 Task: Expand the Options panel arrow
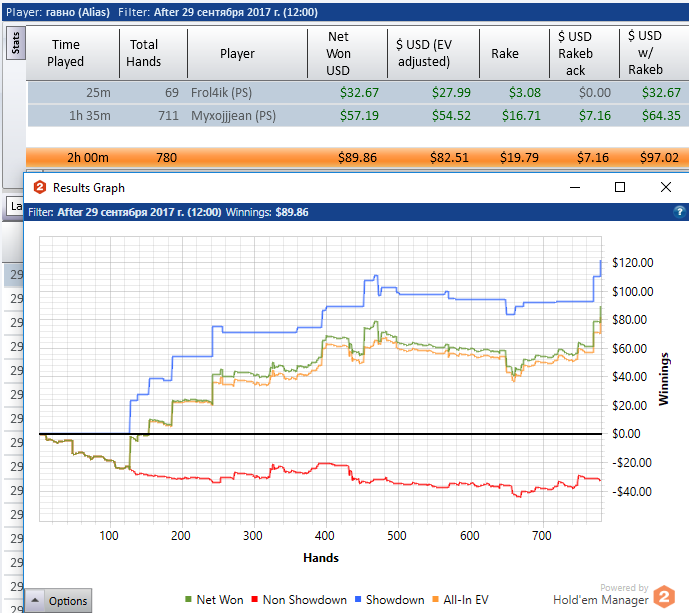click(35, 600)
